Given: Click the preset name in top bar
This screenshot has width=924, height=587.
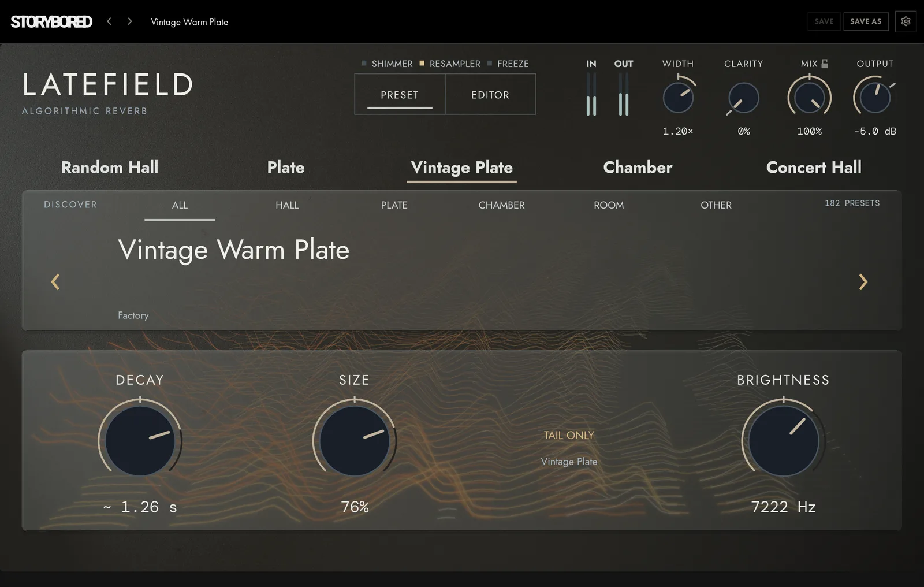Looking at the screenshot, I should pos(189,22).
